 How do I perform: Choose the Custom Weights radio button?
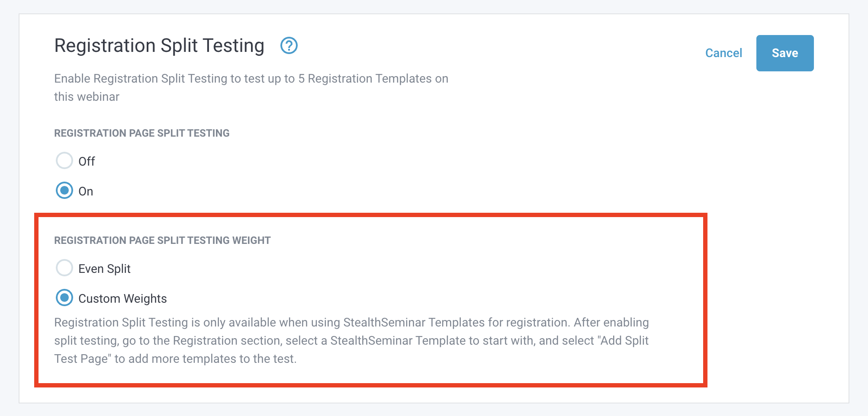pos(64,298)
